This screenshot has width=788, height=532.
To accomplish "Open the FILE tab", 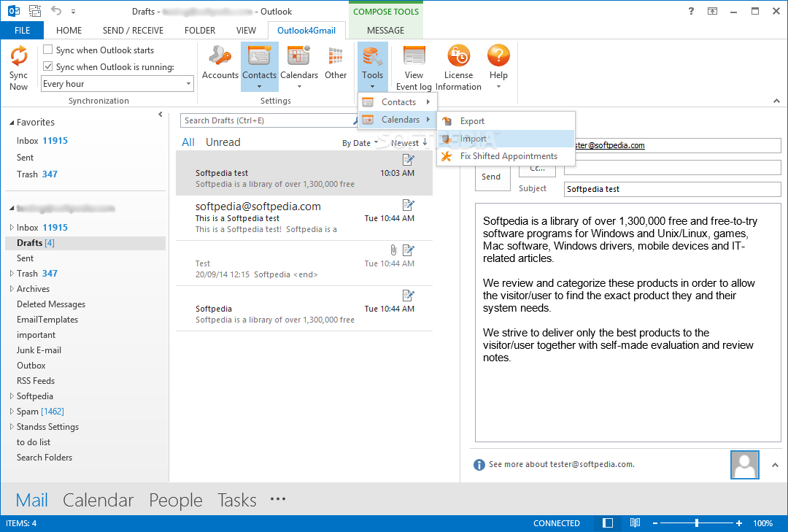I will (22, 30).
